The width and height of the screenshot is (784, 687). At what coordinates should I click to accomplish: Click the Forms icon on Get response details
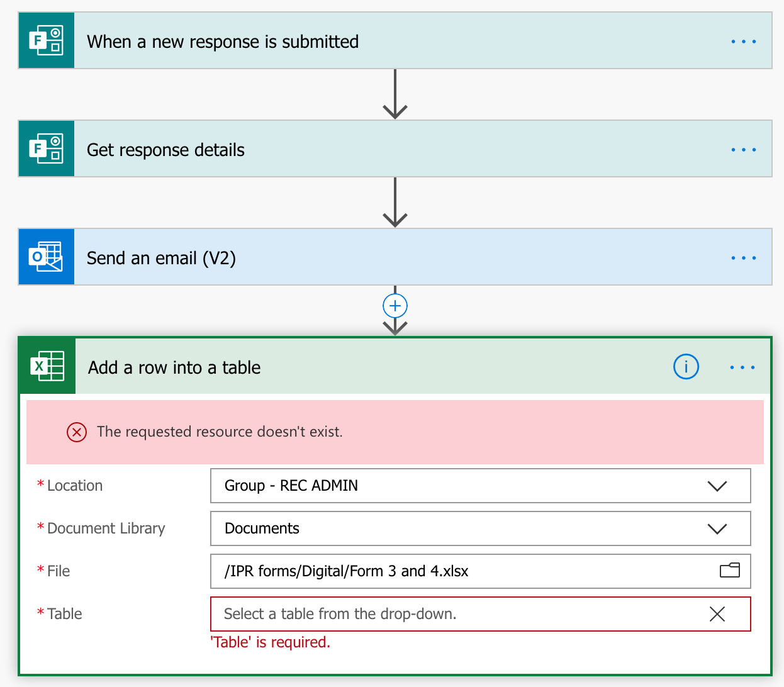(x=47, y=149)
